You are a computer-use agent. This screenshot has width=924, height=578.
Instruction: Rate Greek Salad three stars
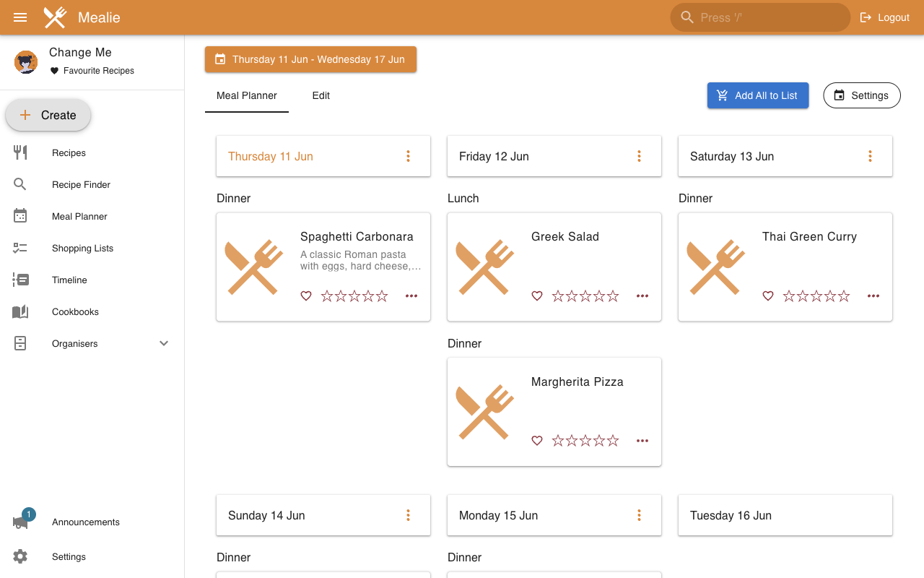(585, 296)
